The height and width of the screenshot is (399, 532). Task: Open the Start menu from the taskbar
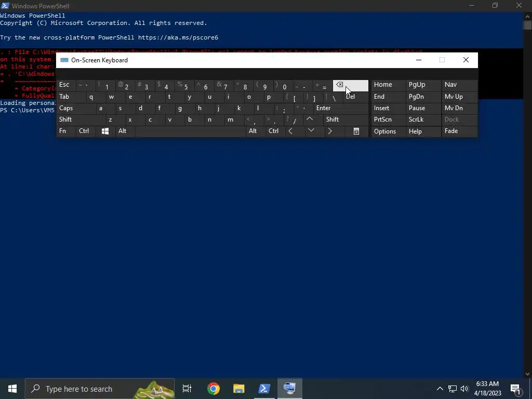pos(12,389)
